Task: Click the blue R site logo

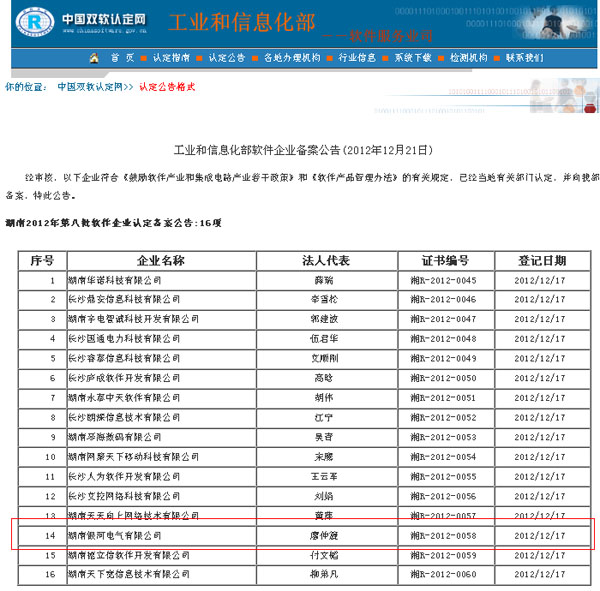Action: (36, 22)
